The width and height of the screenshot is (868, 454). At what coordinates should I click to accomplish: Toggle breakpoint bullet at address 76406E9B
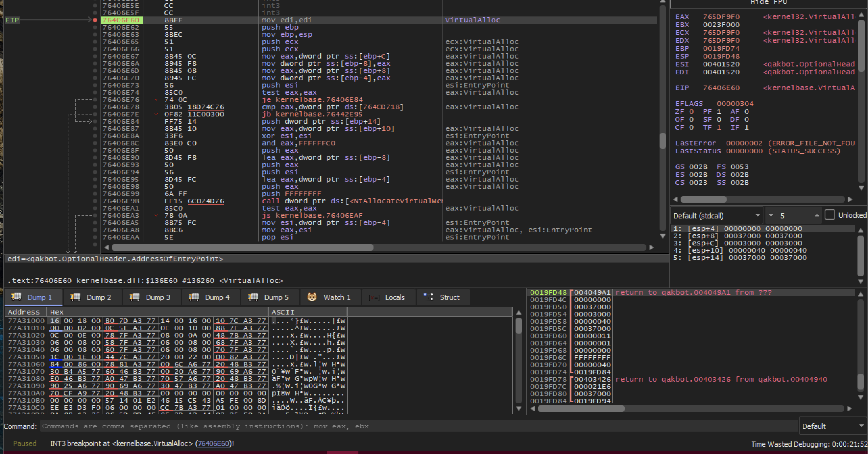[x=95, y=201]
